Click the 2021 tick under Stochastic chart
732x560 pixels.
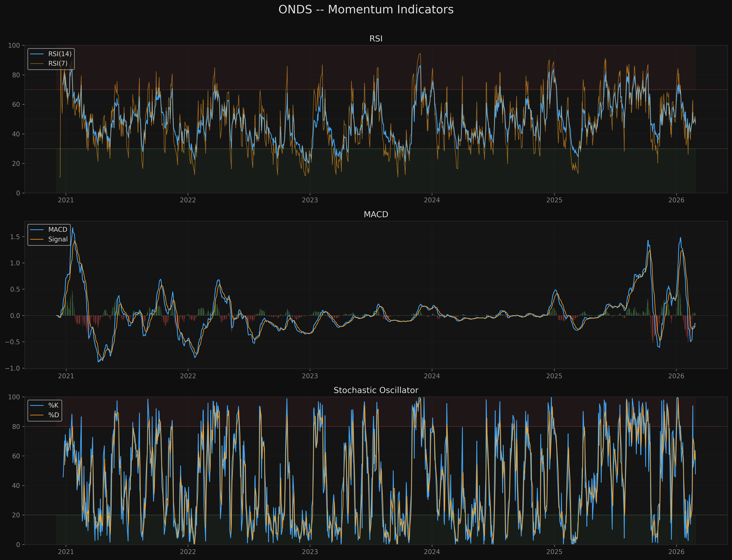click(x=66, y=552)
